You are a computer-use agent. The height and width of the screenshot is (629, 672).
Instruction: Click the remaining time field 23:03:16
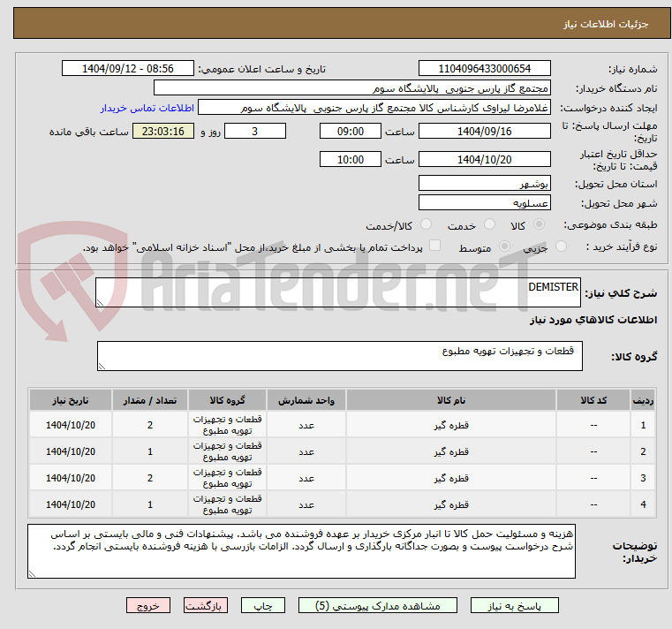[163, 132]
